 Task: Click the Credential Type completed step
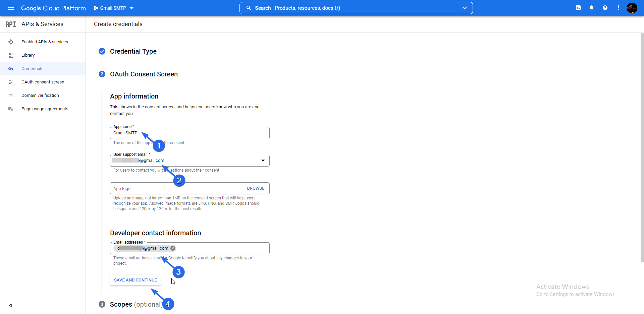(x=133, y=51)
